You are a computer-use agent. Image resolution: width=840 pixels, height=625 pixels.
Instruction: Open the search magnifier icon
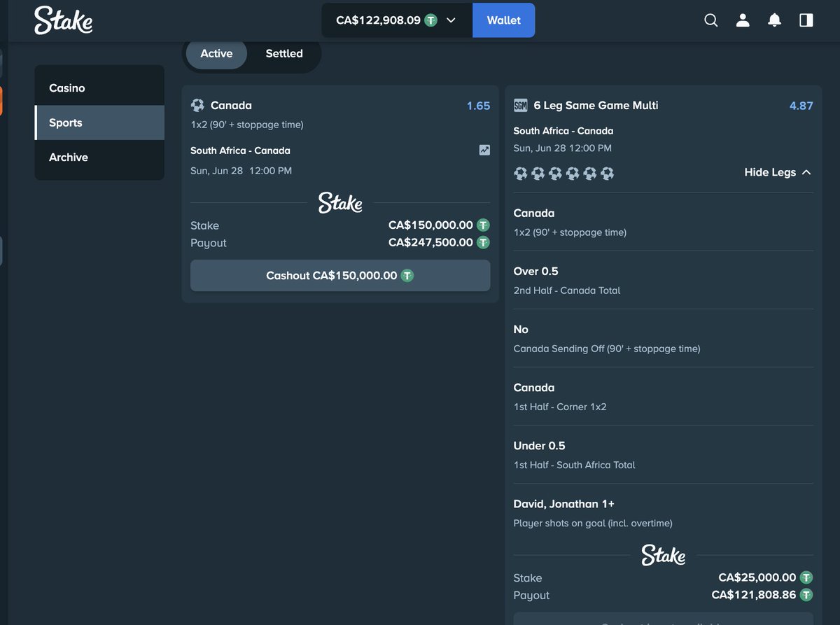[711, 20]
